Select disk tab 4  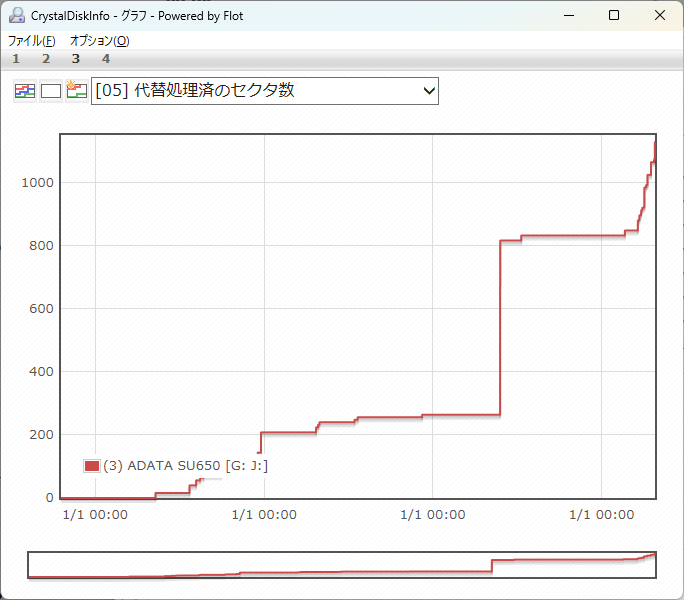coord(106,59)
